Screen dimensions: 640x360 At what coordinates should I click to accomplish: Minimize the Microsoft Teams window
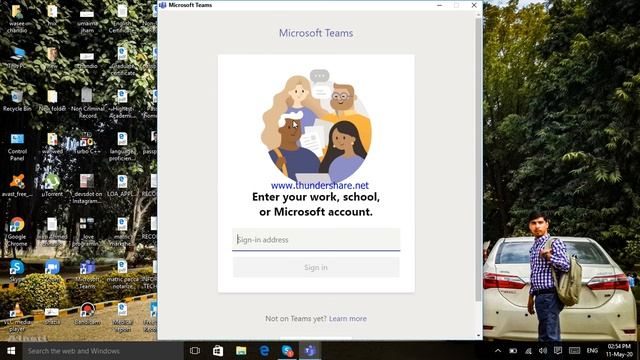pyautogui.click(x=440, y=5)
